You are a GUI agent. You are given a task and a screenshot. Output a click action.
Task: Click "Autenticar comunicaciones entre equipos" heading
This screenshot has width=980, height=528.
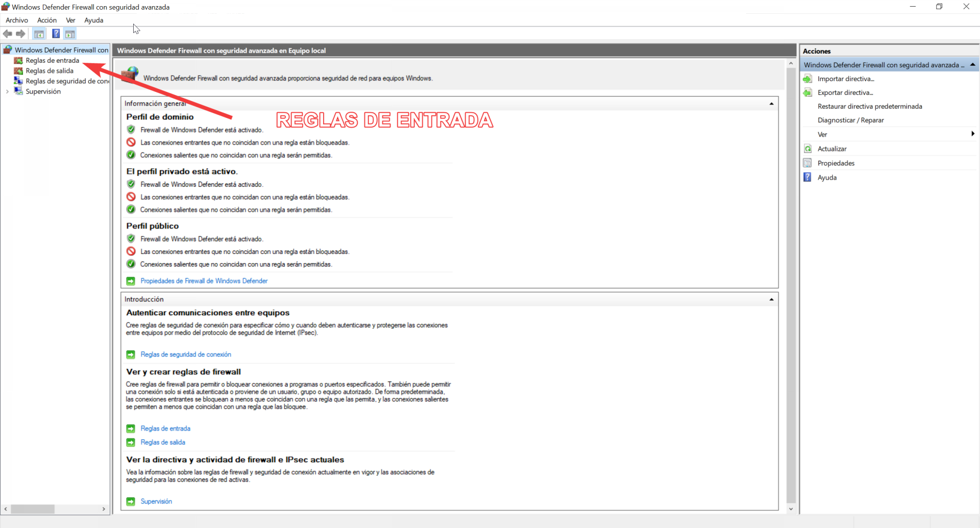[x=208, y=313]
